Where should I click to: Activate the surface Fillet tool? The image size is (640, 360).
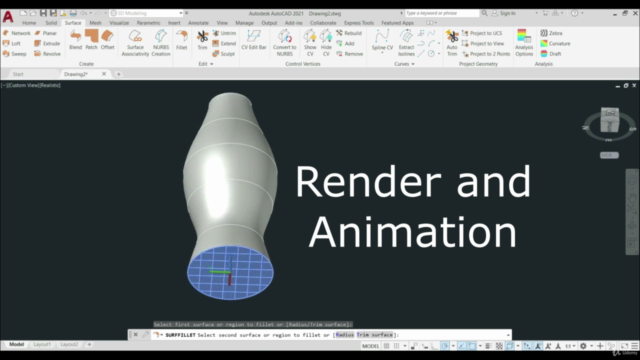[181, 40]
